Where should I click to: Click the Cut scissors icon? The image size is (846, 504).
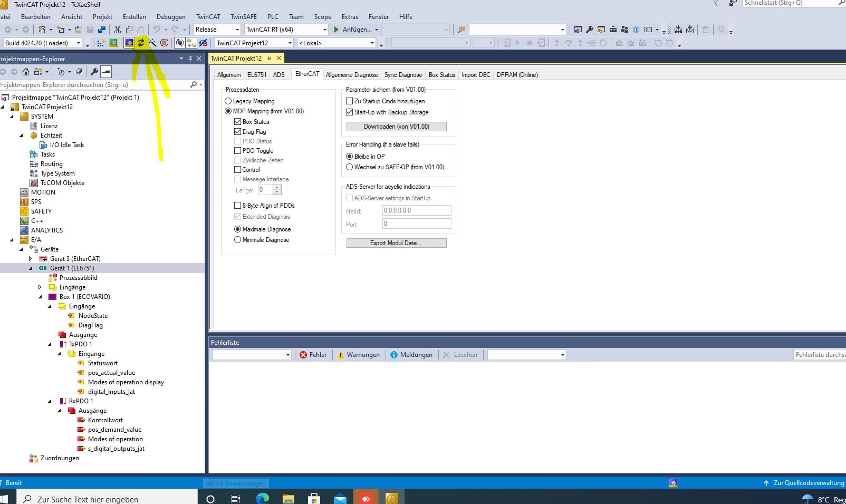[118, 30]
